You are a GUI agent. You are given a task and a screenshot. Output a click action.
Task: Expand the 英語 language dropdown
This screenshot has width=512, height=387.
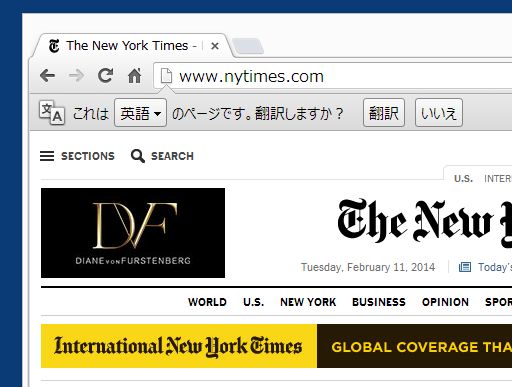coord(140,113)
